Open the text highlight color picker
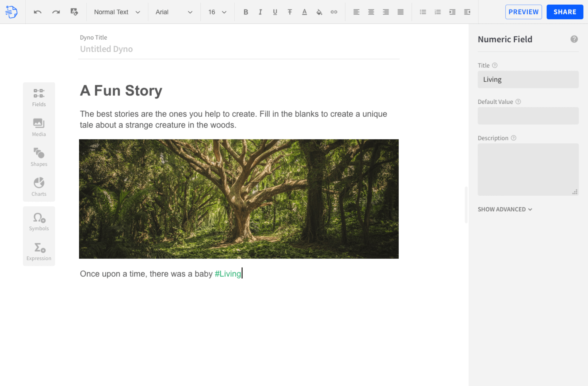Viewport: 588px width, 386px height. point(319,12)
